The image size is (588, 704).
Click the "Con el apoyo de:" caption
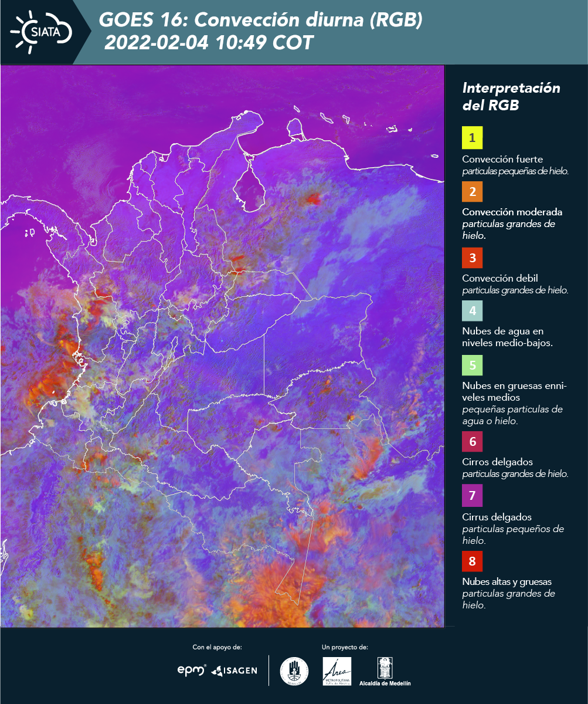coord(217,647)
